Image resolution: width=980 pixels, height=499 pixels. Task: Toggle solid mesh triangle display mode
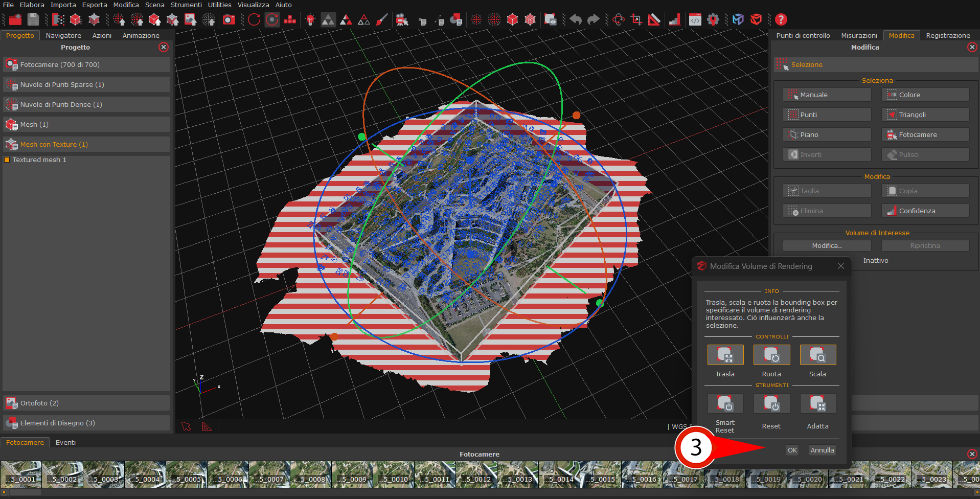328,19
